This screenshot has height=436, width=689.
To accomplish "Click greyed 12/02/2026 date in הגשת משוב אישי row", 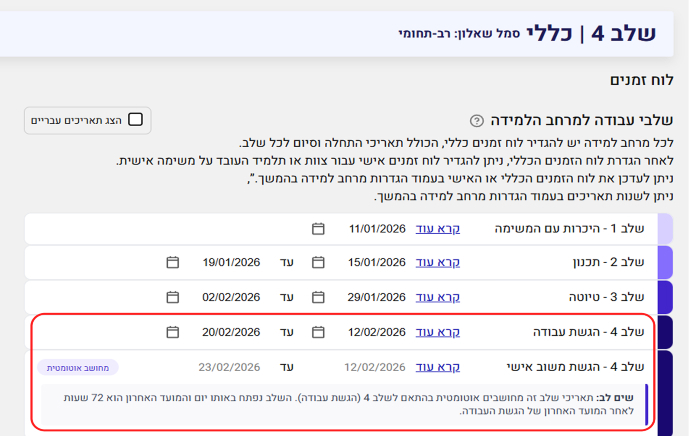I will pos(375,367).
